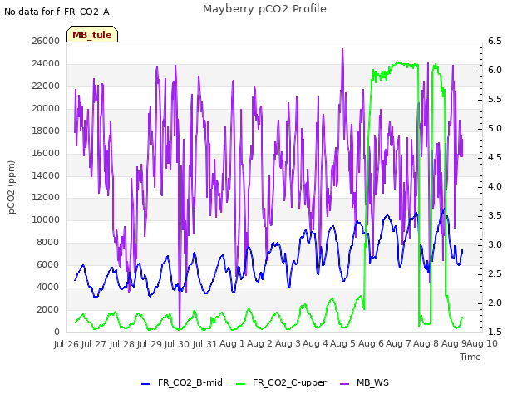The height and width of the screenshot is (399, 532).
Task: Click the blue FR_CO2_B-mid legend swatch
Action: [x=146, y=384]
